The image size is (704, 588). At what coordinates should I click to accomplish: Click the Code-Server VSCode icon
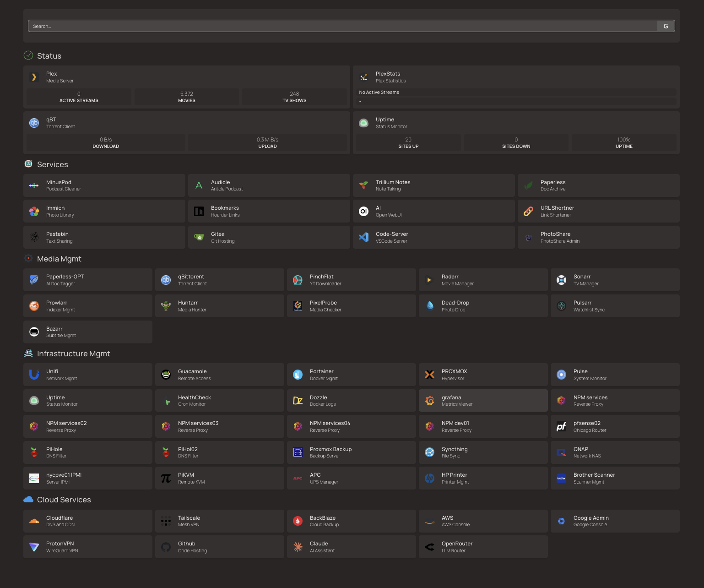coord(363,237)
